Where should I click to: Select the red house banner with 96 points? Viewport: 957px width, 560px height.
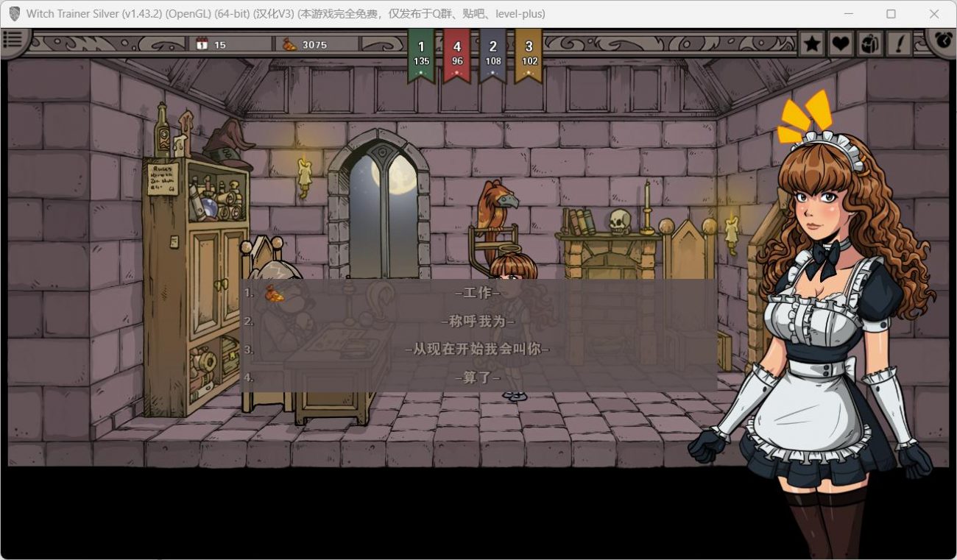(x=457, y=54)
